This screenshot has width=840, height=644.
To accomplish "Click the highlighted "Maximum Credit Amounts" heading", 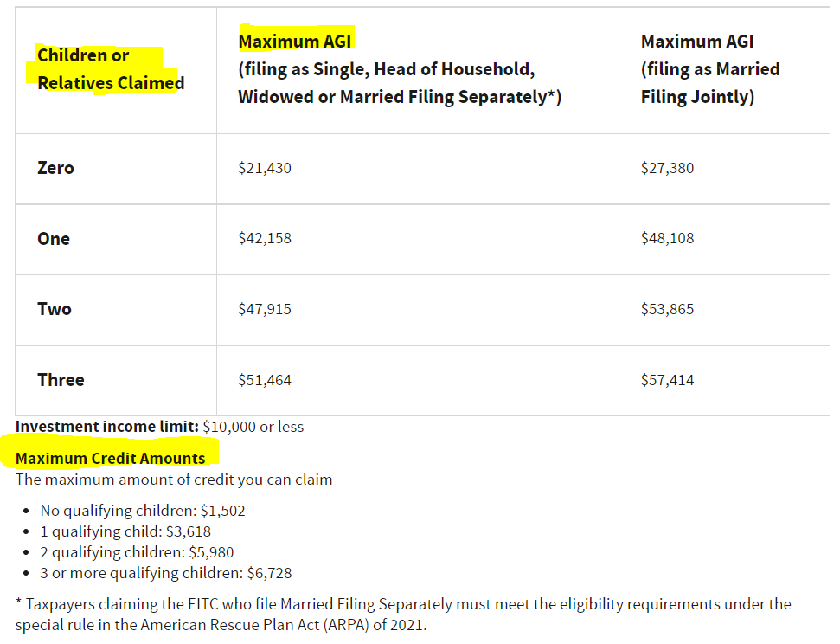I will (x=111, y=459).
